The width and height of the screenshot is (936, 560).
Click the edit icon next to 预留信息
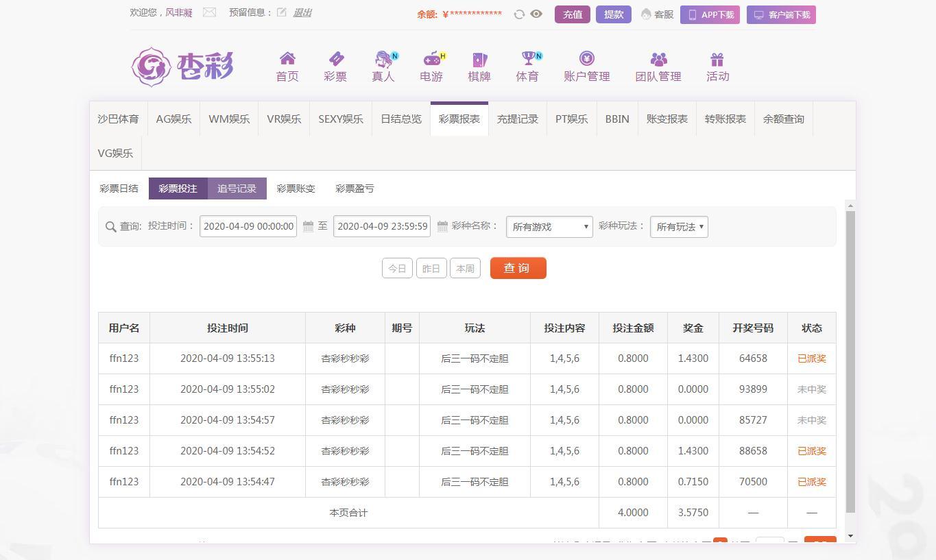(x=282, y=12)
